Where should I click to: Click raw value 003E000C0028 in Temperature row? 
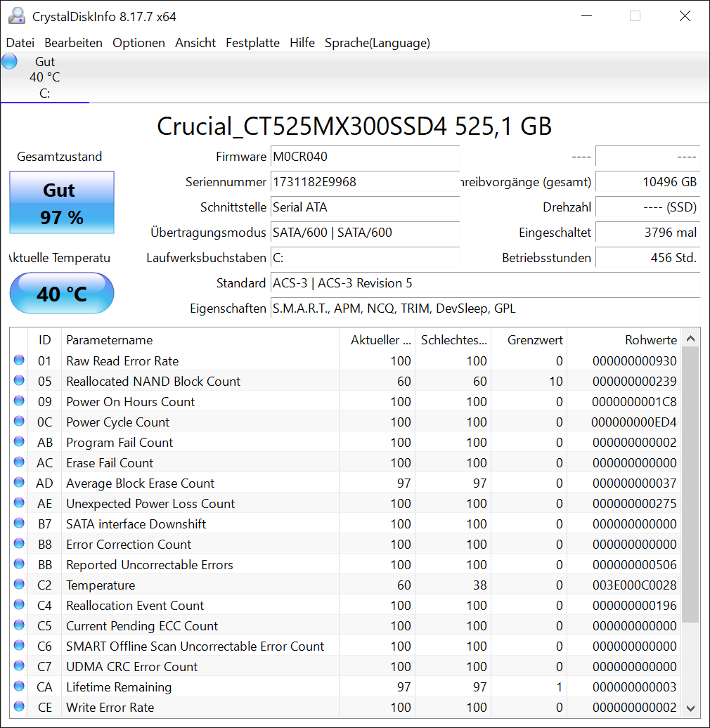634,585
